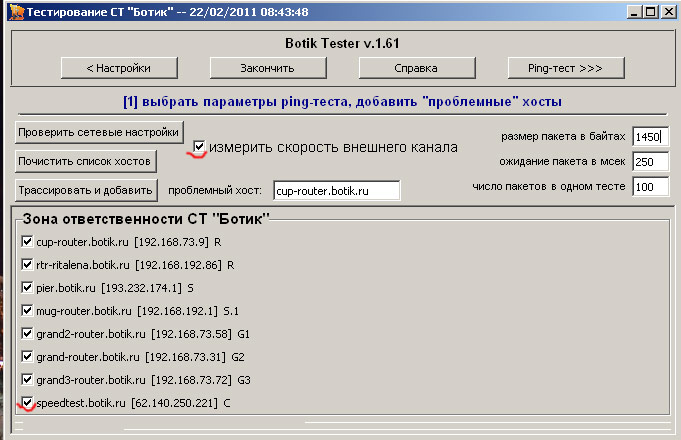The image size is (681, 440).
Task: Click the размер пакета в байтах label
Action: (x=563, y=136)
